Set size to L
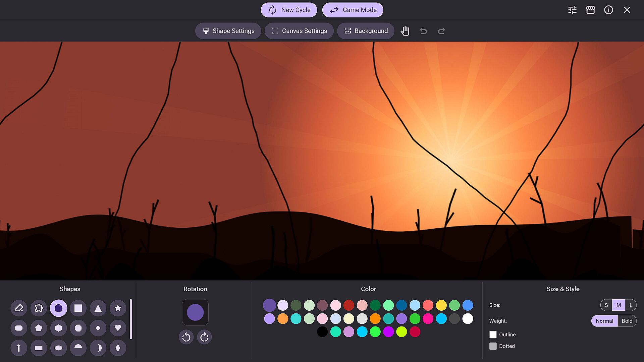The height and width of the screenshot is (362, 644). (631, 305)
